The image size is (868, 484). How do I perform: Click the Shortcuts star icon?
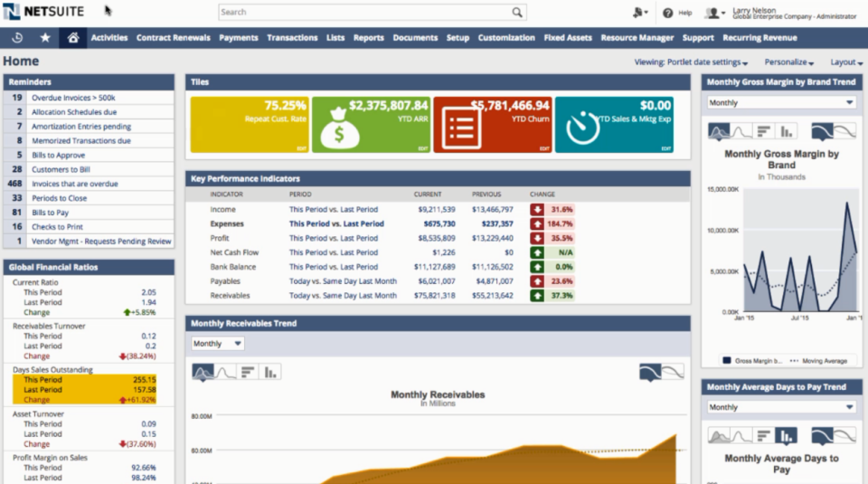click(45, 38)
